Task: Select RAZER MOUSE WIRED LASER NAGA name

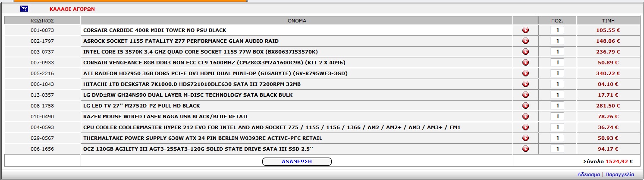Action: (x=166, y=117)
